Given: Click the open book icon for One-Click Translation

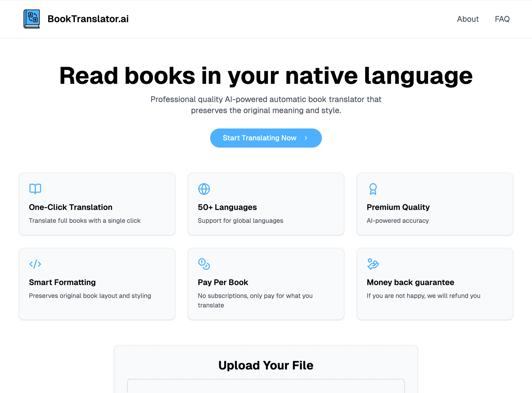Looking at the screenshot, I should tap(35, 189).
